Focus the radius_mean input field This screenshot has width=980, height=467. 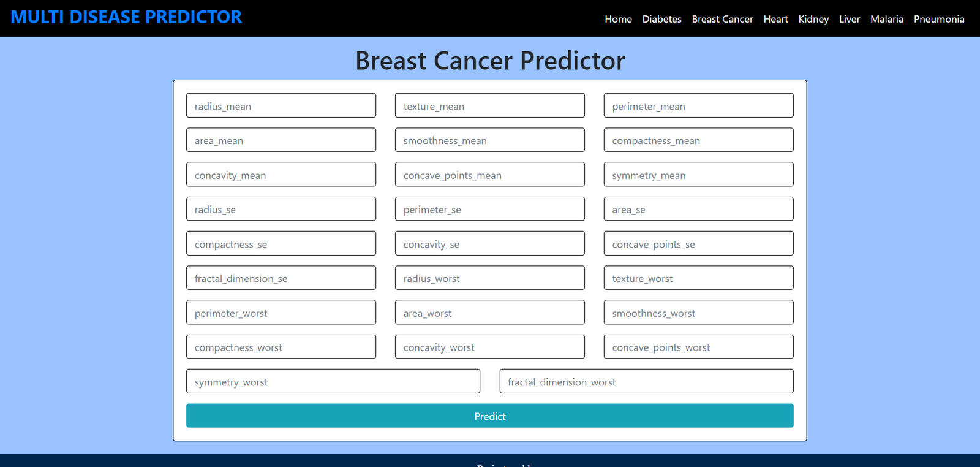281,105
